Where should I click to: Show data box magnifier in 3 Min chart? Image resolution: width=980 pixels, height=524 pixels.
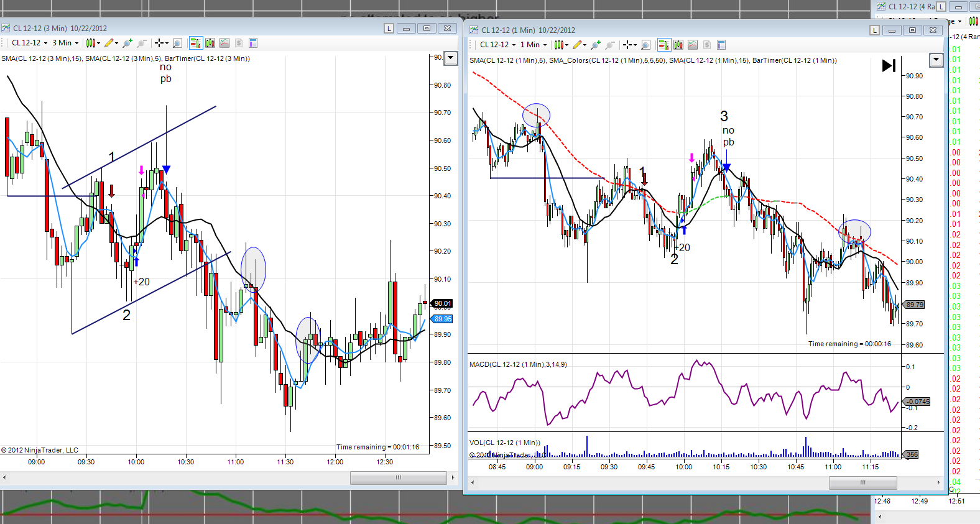click(x=177, y=43)
